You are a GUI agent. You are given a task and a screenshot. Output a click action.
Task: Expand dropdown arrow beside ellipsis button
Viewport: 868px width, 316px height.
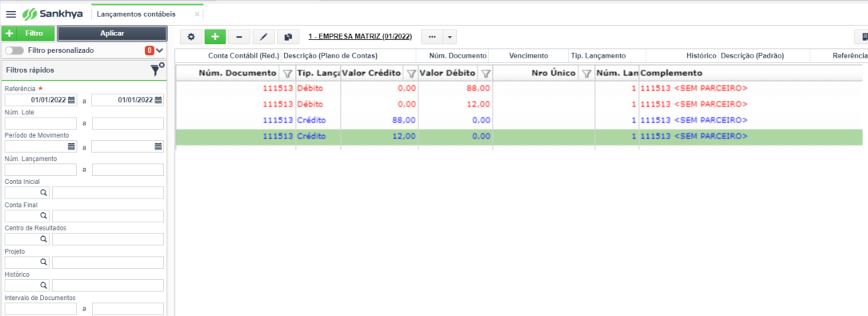(x=450, y=37)
